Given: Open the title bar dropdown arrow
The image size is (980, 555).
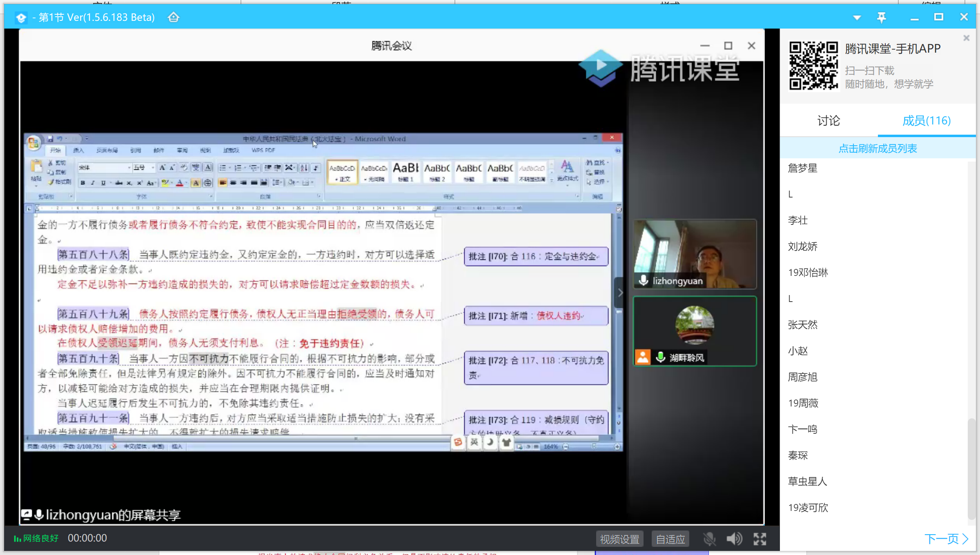Looking at the screenshot, I should click(x=857, y=18).
